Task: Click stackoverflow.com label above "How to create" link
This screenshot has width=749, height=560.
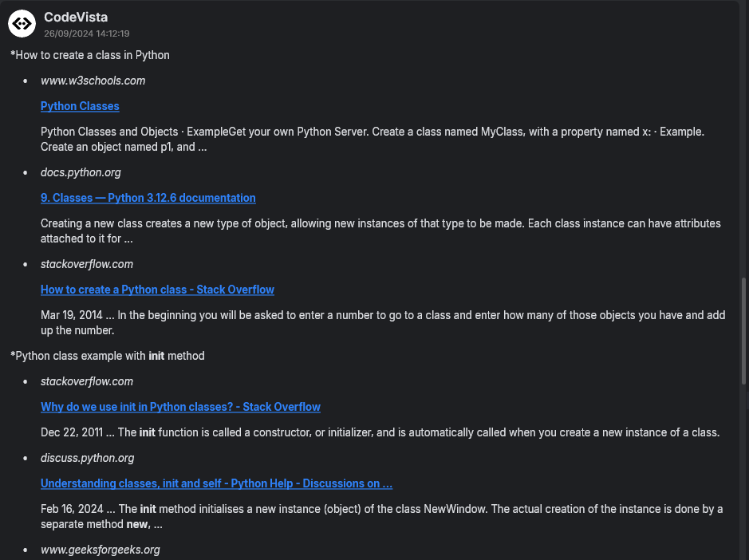Action: click(87, 264)
